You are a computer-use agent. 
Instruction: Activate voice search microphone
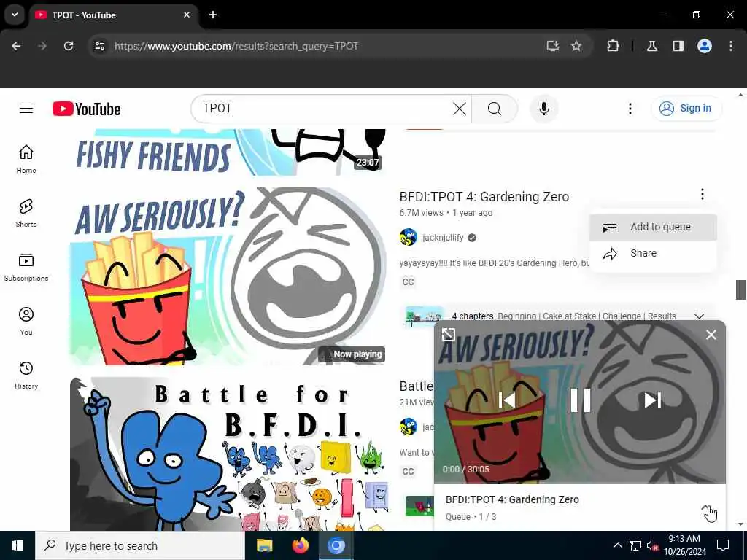[544, 109]
